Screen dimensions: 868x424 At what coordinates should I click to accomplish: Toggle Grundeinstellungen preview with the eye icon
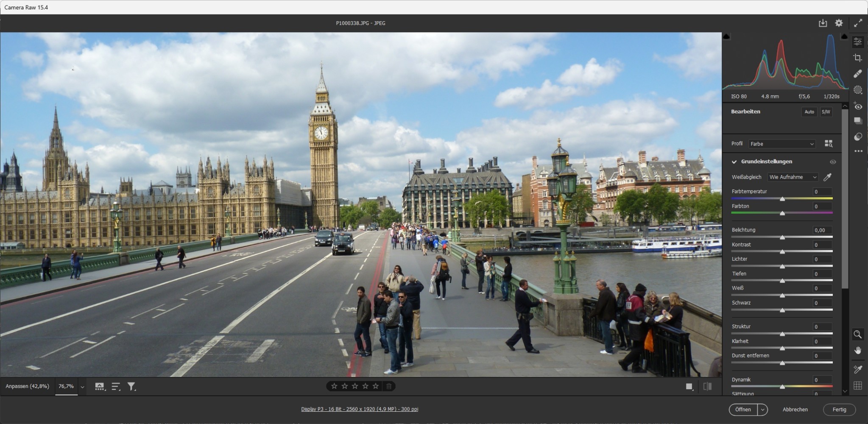tap(833, 162)
